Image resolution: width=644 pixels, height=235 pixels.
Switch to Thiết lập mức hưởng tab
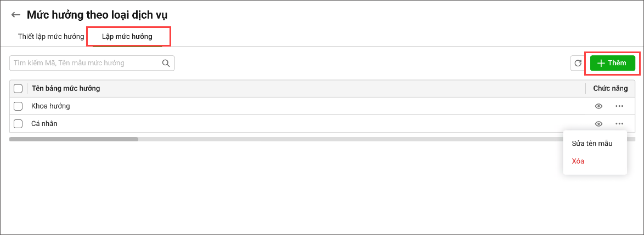(51, 37)
